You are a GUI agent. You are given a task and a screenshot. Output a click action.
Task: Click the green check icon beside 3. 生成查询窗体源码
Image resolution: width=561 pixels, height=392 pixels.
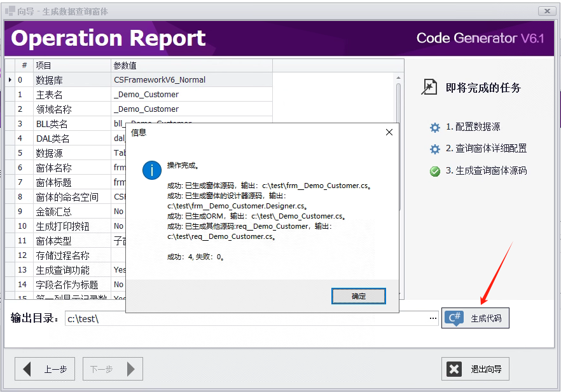click(434, 171)
